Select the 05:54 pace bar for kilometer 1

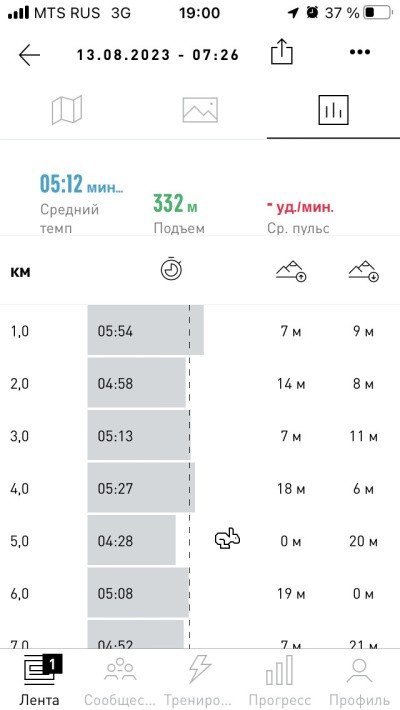pos(145,330)
